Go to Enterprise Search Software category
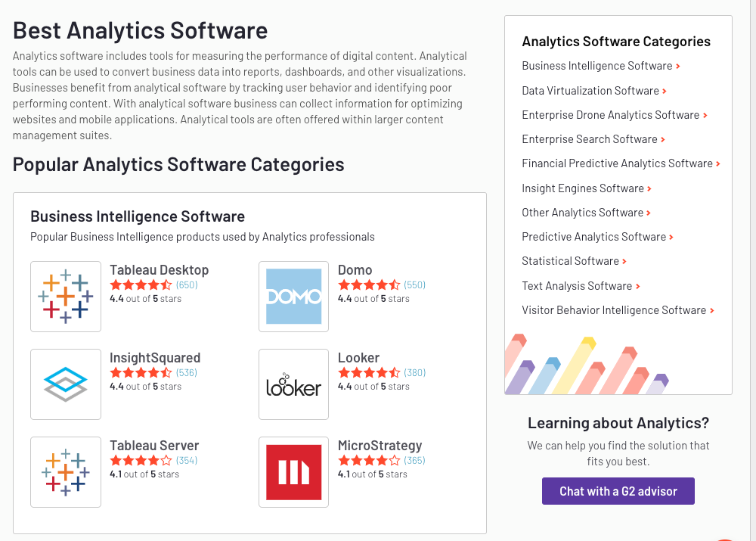Viewport: 756px width, 541px height. click(x=593, y=139)
